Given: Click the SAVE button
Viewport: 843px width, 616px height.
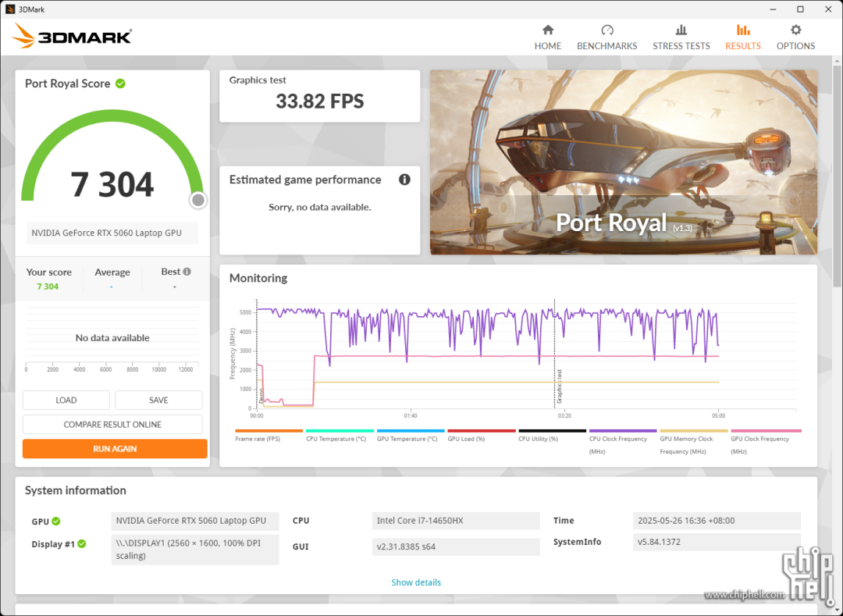Looking at the screenshot, I should [x=158, y=400].
